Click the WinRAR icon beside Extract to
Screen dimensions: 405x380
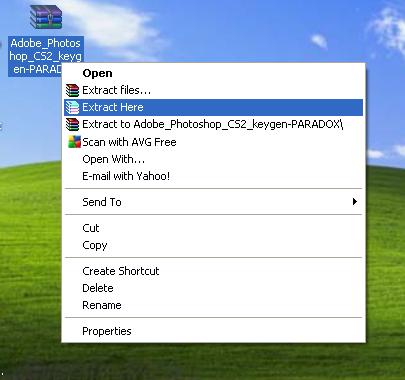coord(73,125)
